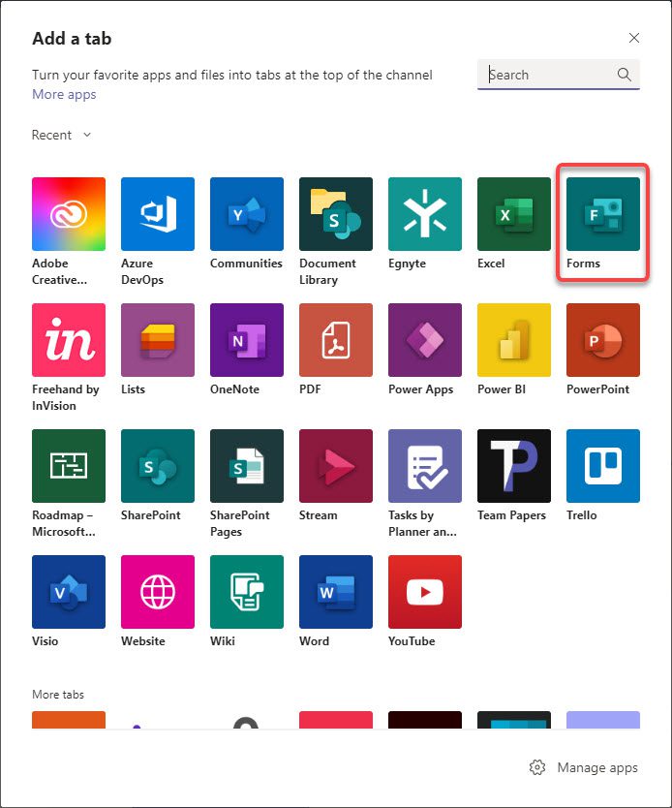Focus the Search input field
Screen dimensions: 672x808
pos(548,75)
